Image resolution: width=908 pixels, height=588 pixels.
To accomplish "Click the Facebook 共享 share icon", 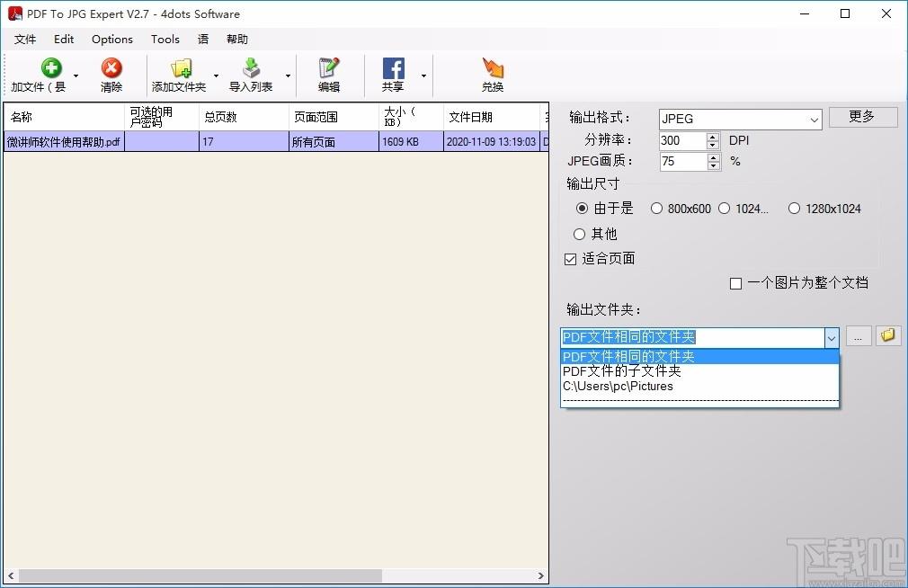I will (393, 67).
